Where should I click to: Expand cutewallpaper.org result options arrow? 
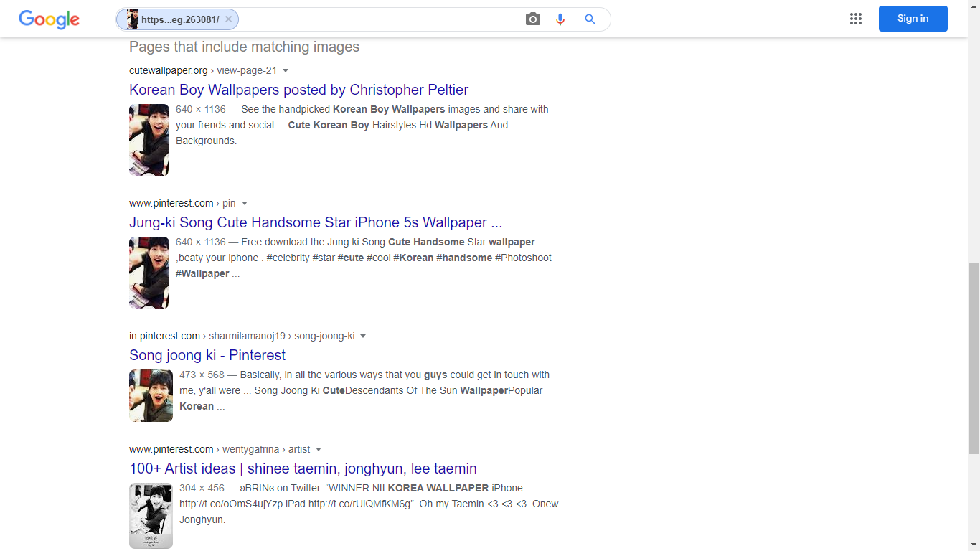click(x=286, y=70)
